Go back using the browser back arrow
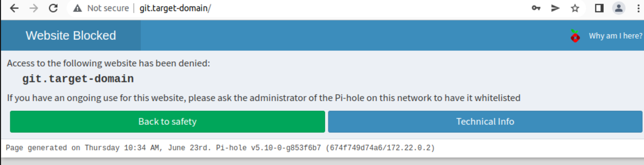The width and height of the screenshot is (644, 165). pos(14,8)
